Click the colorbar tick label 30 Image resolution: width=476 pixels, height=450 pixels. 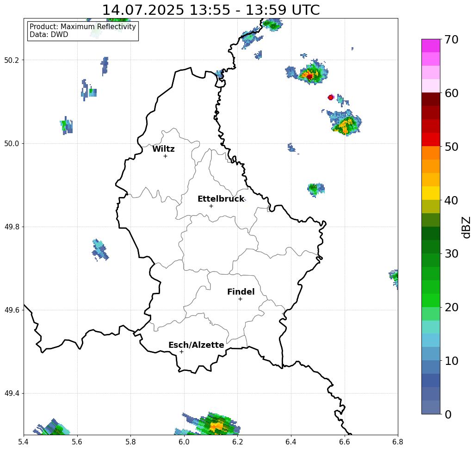coord(451,253)
